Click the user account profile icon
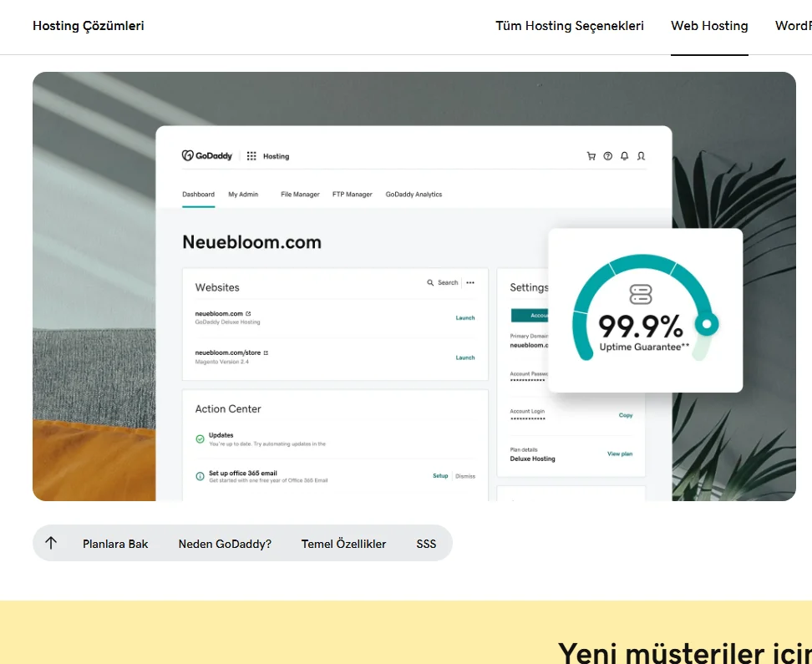812x664 pixels. coord(641,156)
